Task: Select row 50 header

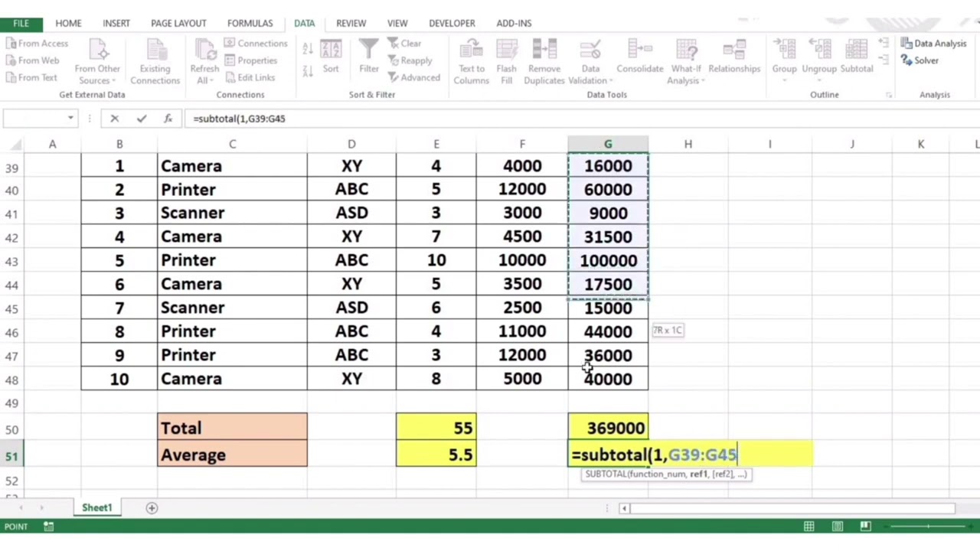Action: point(11,429)
